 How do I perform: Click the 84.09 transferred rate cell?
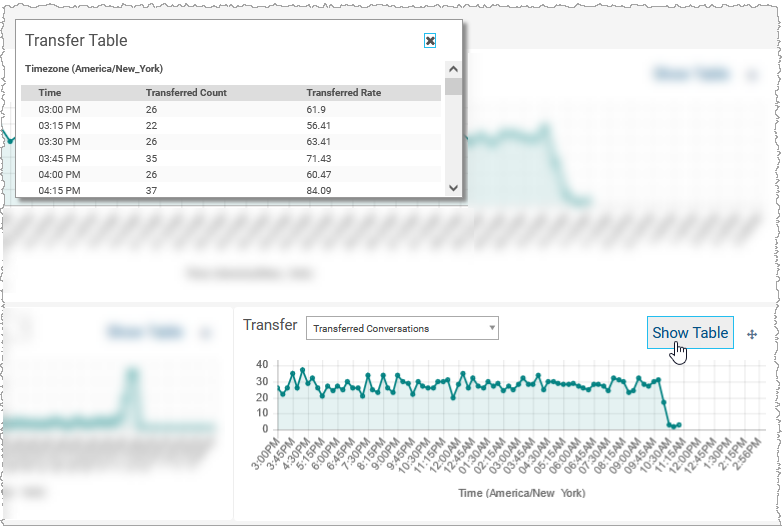319,190
